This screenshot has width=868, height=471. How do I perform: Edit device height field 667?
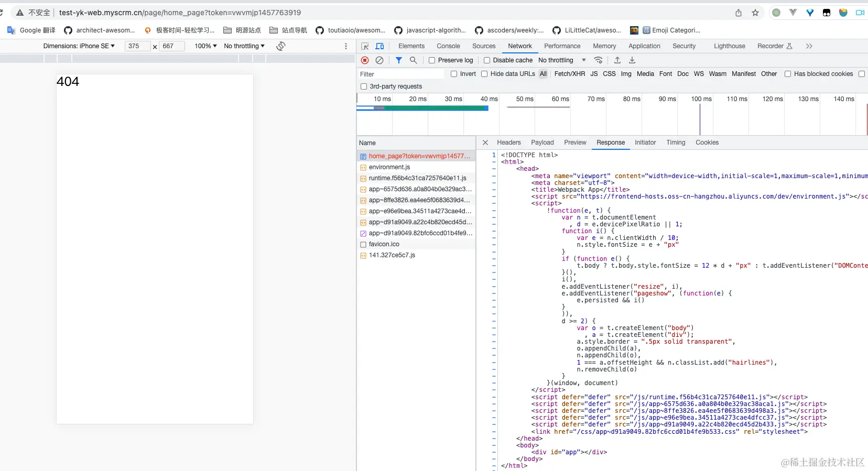172,46
